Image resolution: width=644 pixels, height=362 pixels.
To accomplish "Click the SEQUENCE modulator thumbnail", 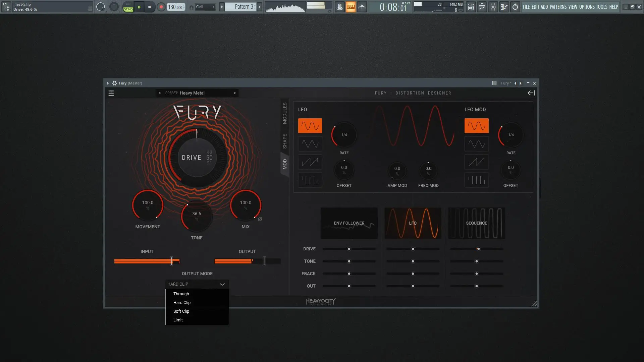I will coord(476,223).
